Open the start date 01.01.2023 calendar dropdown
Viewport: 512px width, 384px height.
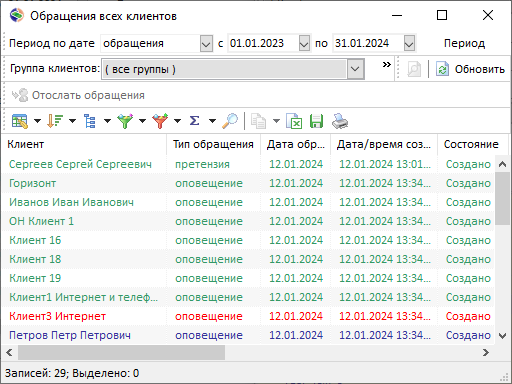[304, 44]
